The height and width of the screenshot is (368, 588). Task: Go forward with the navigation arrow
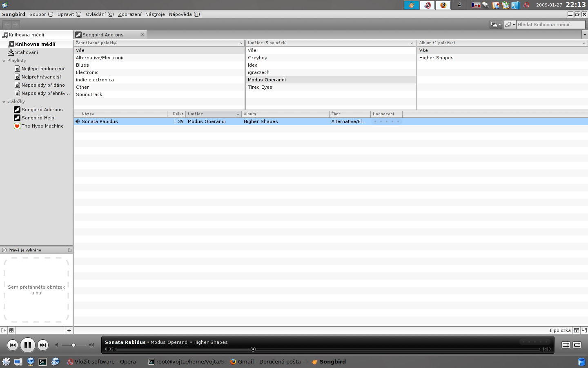(x=16, y=25)
